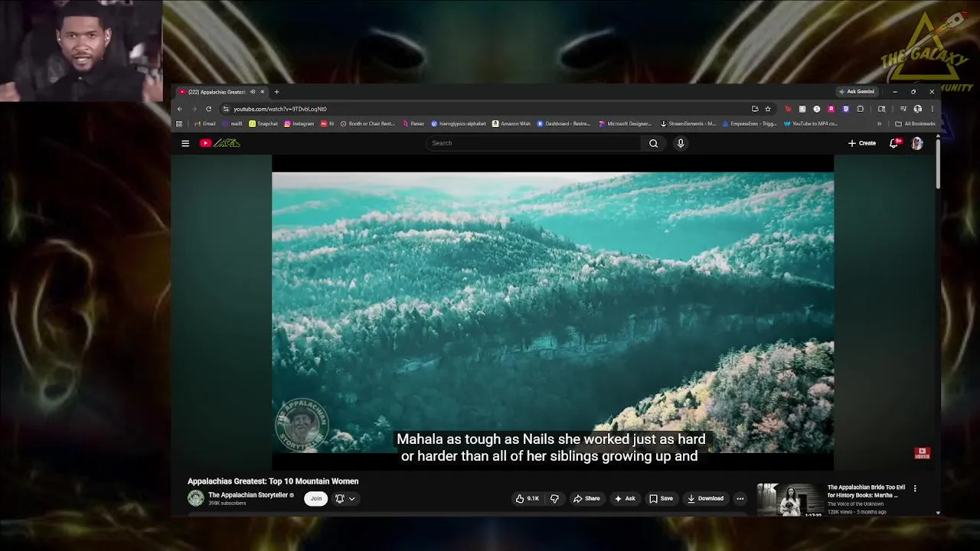Close the Appalachias Greatest tab
The image size is (980, 551).
(262, 92)
